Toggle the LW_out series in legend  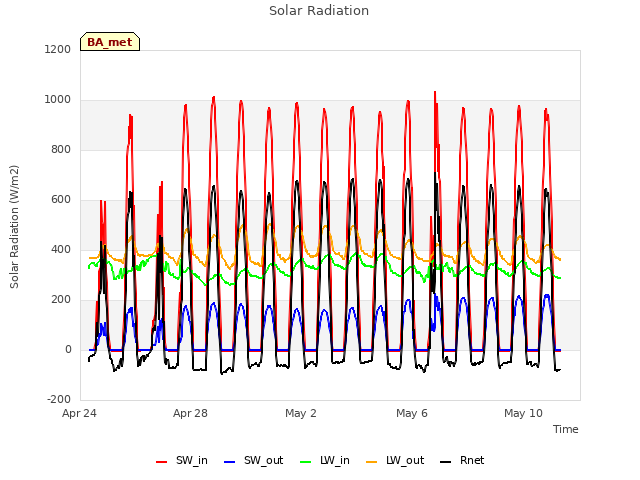[395, 461]
